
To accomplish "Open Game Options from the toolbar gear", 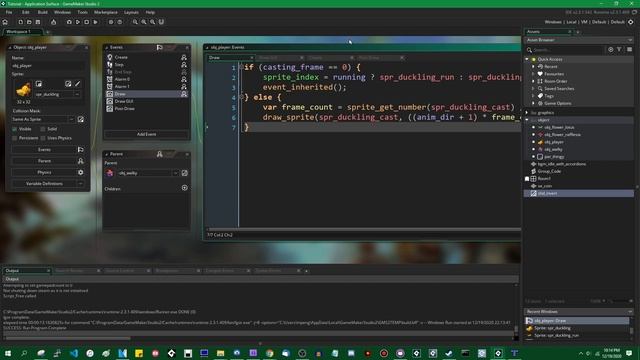I will (x=111, y=22).
